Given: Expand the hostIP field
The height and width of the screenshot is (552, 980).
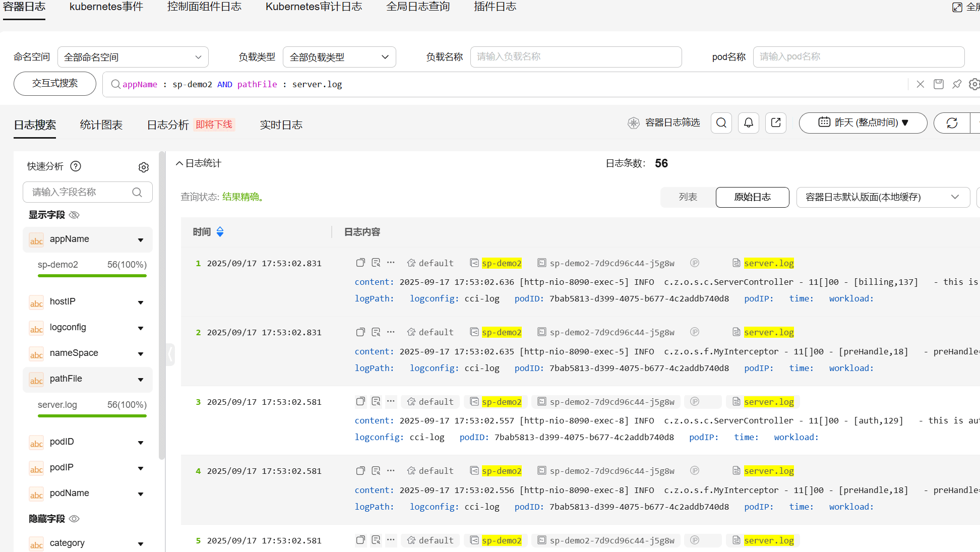Looking at the screenshot, I should coord(141,302).
